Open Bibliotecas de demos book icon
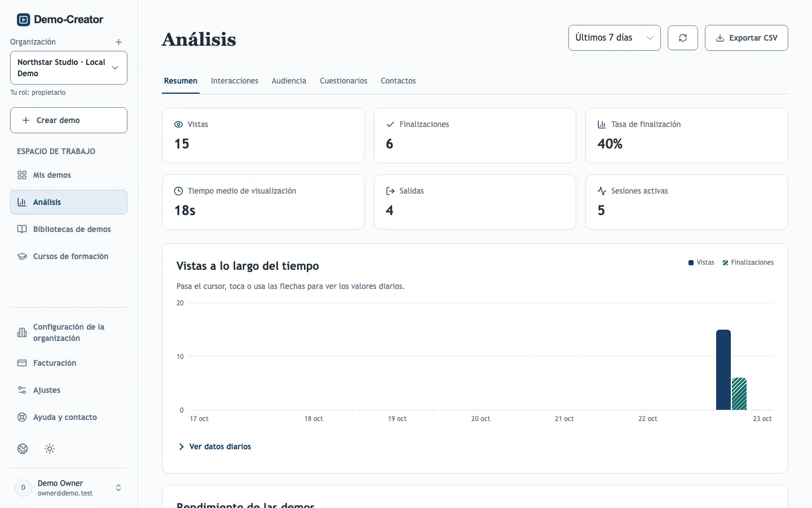 tap(22, 229)
